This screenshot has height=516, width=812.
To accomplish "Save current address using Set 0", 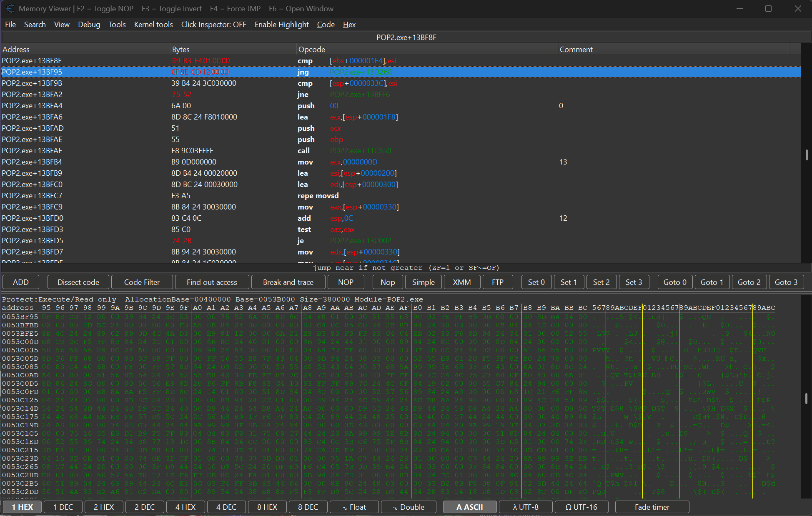I will point(536,282).
